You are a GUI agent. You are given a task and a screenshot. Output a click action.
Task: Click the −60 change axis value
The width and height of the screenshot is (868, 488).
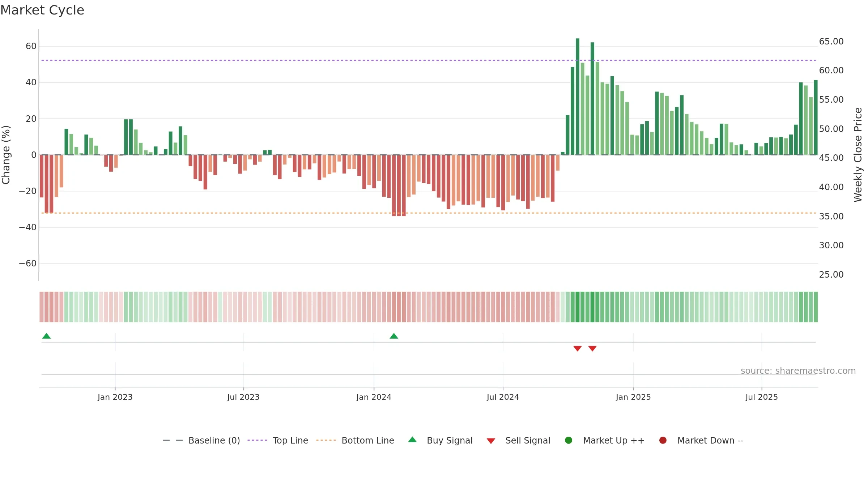point(28,264)
